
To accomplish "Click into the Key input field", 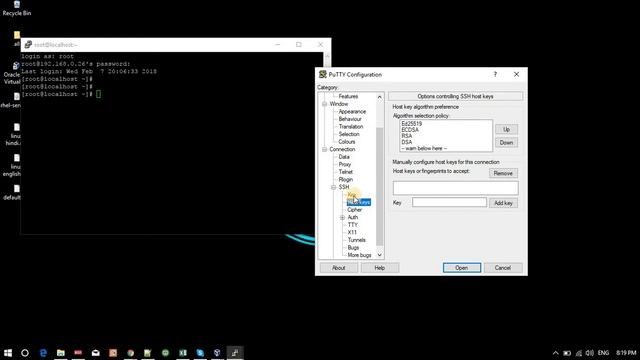I will (x=449, y=202).
